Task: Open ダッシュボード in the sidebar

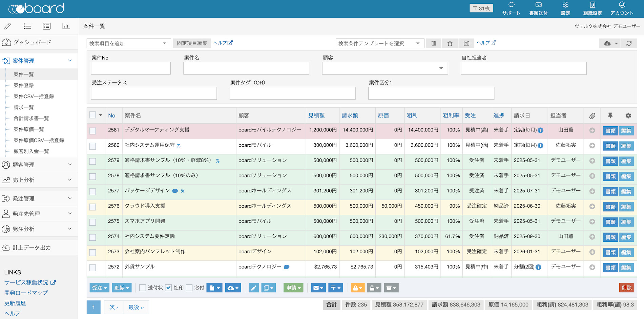Action: 39,42
